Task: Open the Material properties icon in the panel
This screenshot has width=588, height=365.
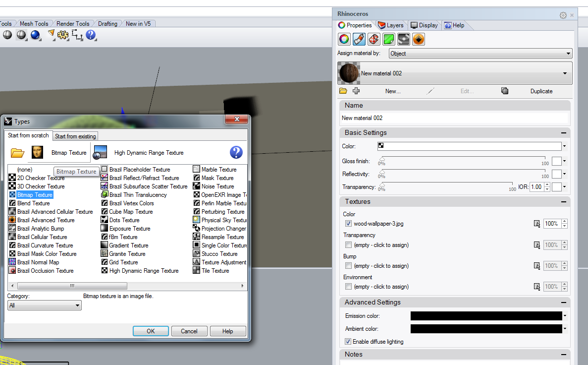Action: pos(359,39)
